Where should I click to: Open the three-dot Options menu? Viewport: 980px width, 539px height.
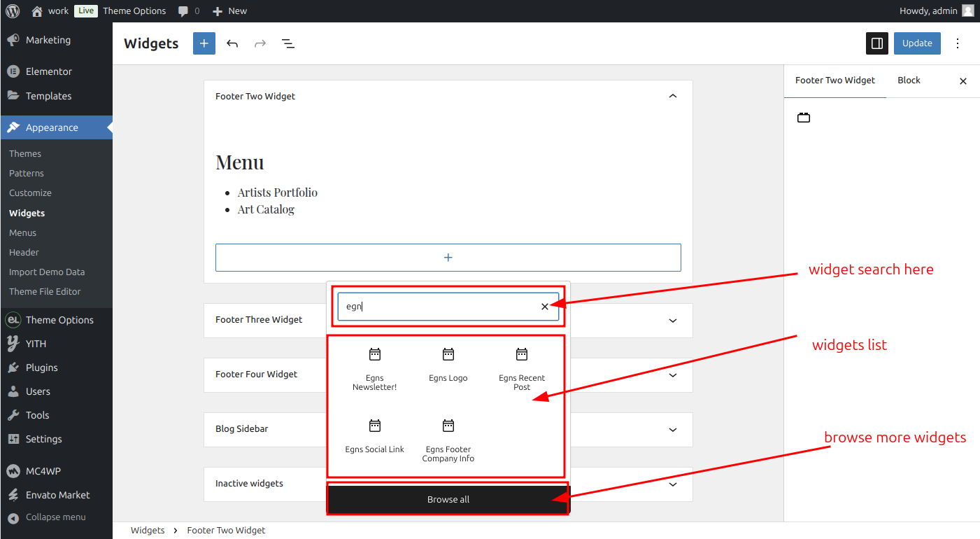coord(958,43)
